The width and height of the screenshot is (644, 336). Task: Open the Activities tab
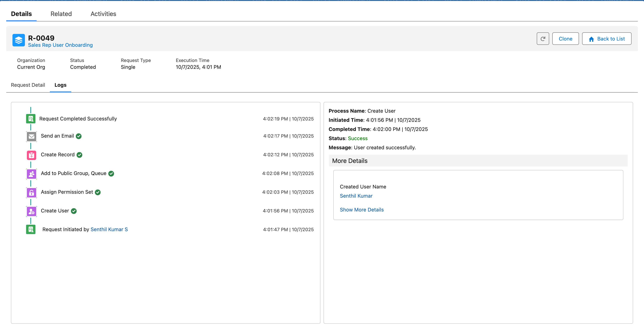click(x=103, y=14)
